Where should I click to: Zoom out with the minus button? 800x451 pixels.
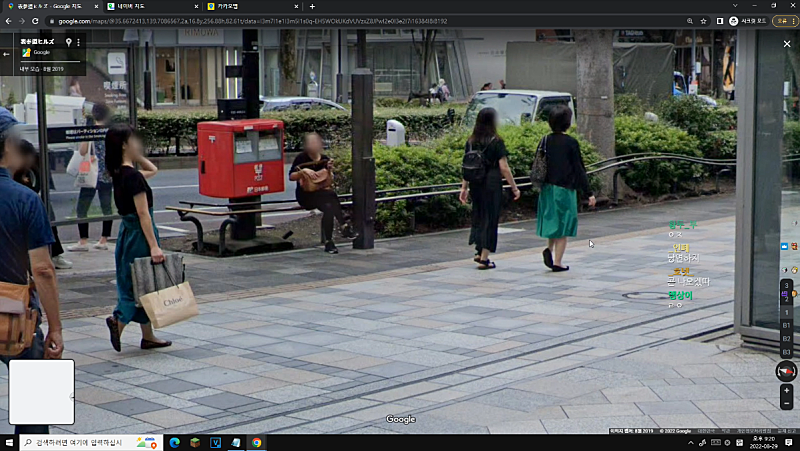coord(787,405)
